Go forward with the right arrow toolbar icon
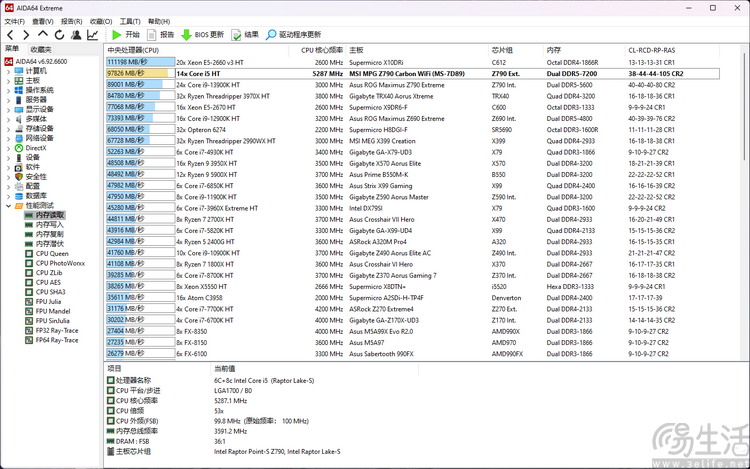Screen dimensions: 750x469 tap(26, 34)
